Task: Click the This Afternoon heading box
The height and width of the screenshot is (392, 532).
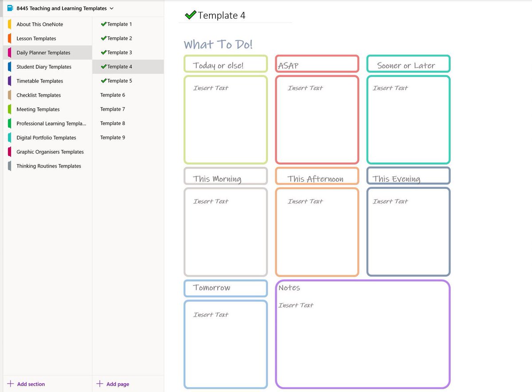Action: pyautogui.click(x=317, y=176)
